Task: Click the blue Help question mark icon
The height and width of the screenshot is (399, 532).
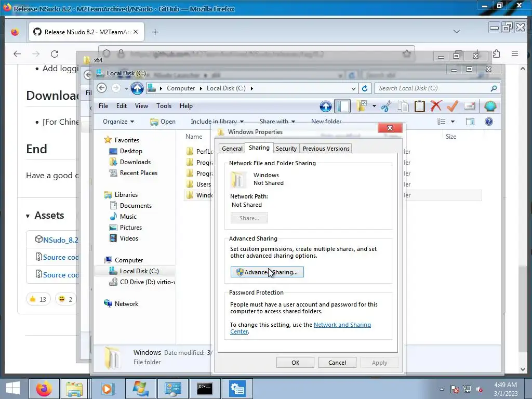Action: pos(488,122)
